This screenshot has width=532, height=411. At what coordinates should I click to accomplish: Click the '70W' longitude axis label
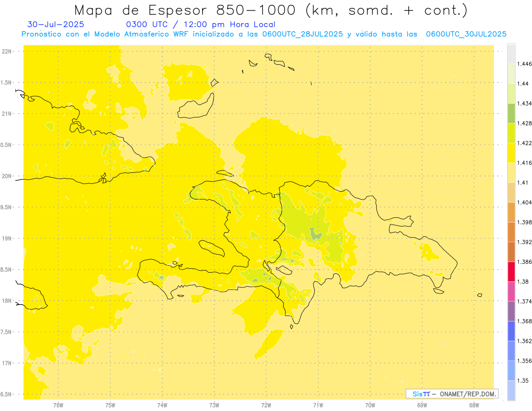(370, 405)
